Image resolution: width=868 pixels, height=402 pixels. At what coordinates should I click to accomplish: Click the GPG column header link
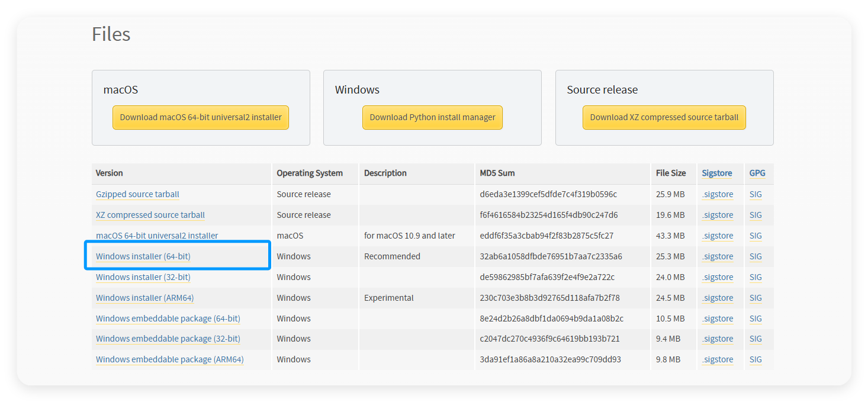[757, 173]
